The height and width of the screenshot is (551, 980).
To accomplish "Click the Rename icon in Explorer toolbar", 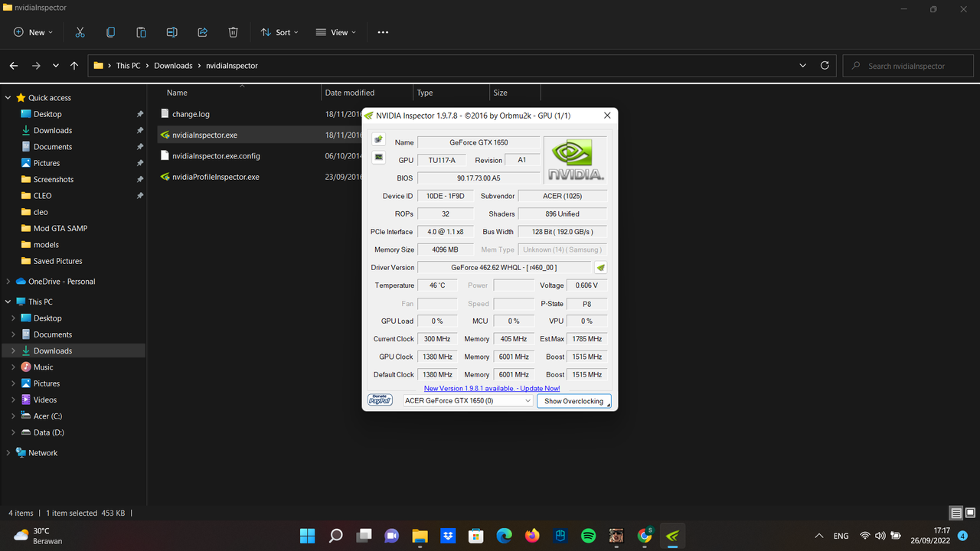I will point(171,32).
